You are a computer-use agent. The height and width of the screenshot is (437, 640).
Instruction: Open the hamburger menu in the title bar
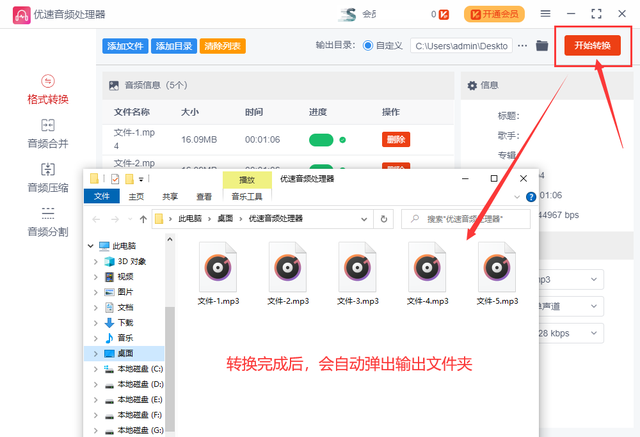point(545,14)
